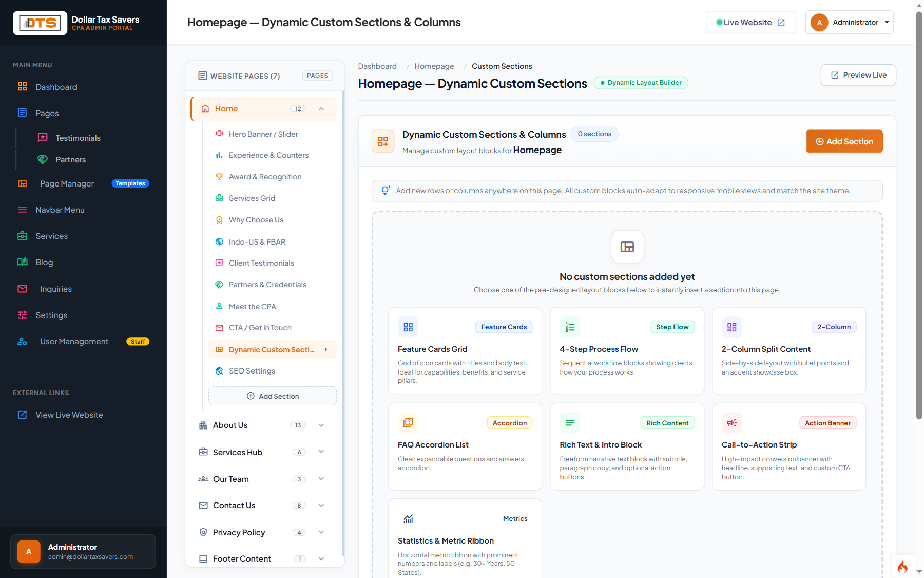Click the Step Flow tag label

[x=672, y=327]
